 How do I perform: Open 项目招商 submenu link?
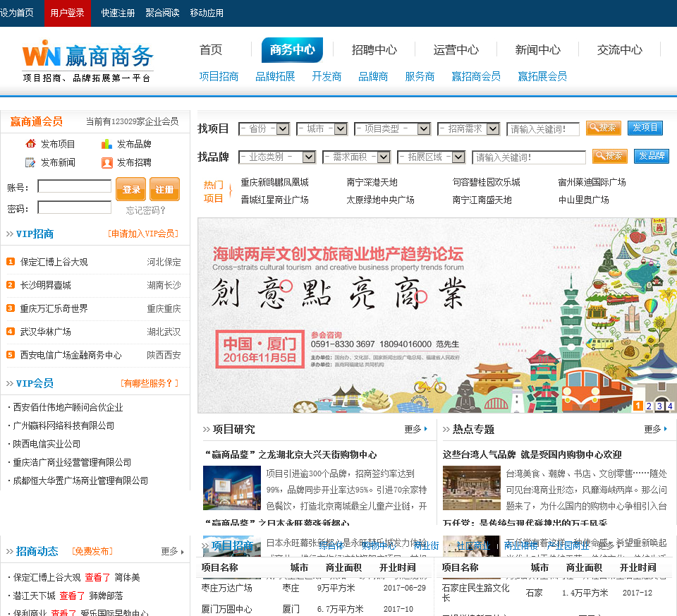(219, 76)
